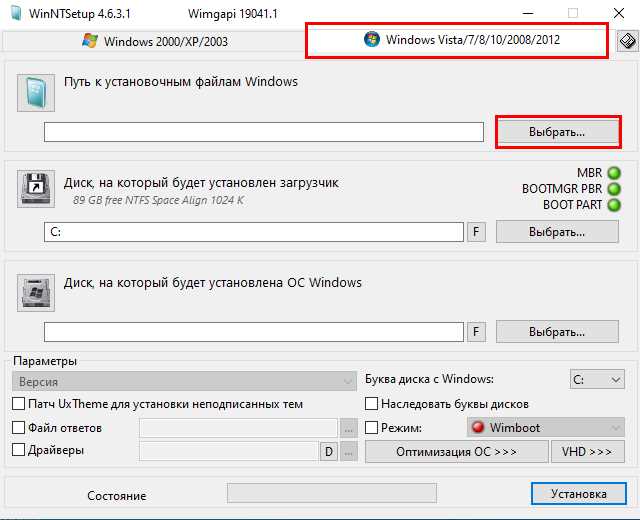Click F button next to install drive field
Screen dimensions: 640x520
tap(476, 331)
